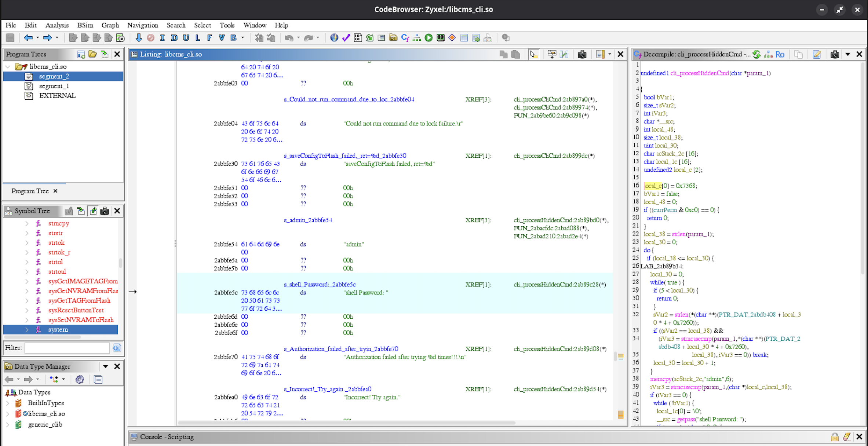
Task: Open the Data Type manager (DT) toolbar icon
Action: pyautogui.click(x=393, y=38)
